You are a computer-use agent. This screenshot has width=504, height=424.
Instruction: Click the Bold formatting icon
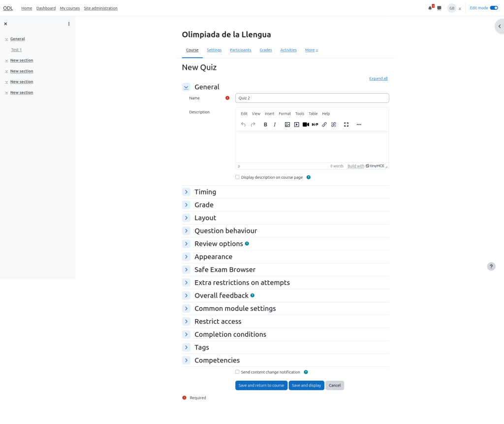(265, 125)
